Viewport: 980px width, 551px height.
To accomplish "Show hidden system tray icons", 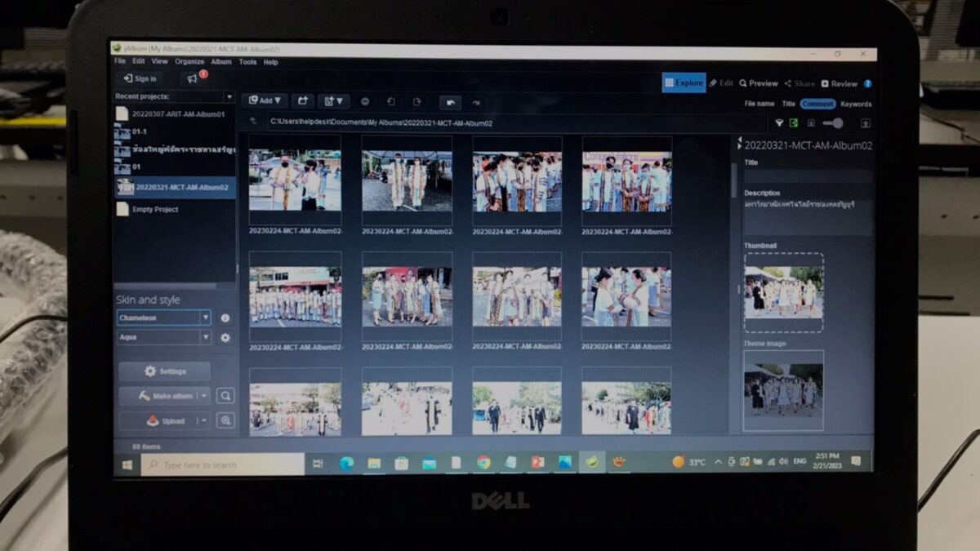I will click(718, 461).
